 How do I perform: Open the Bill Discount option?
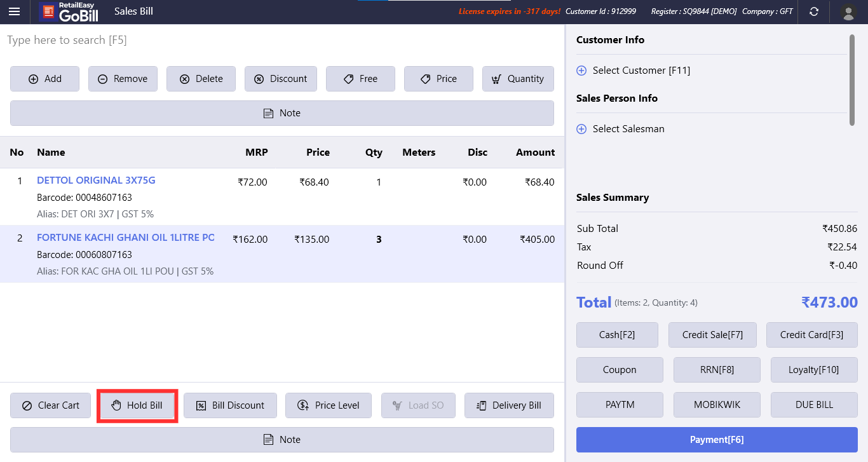tap(230, 405)
